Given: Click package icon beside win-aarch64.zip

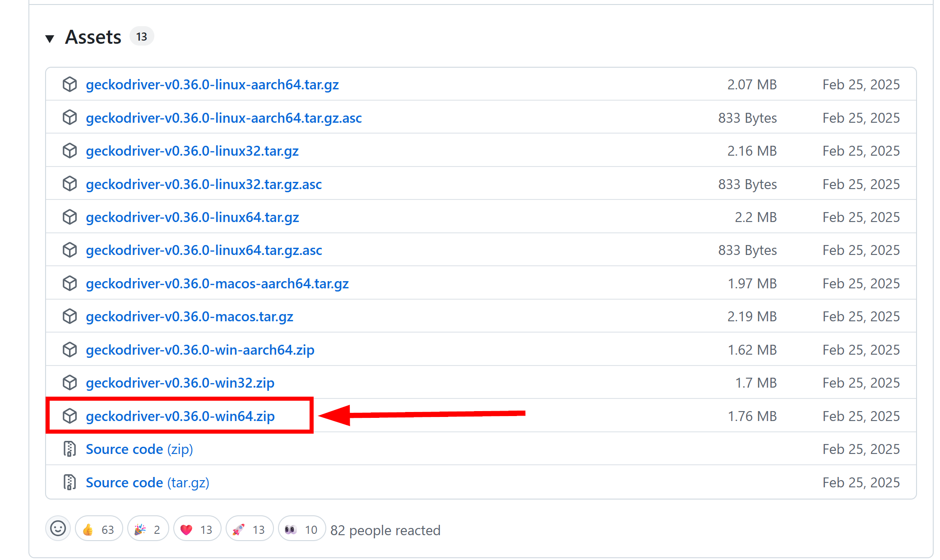Looking at the screenshot, I should click(69, 350).
